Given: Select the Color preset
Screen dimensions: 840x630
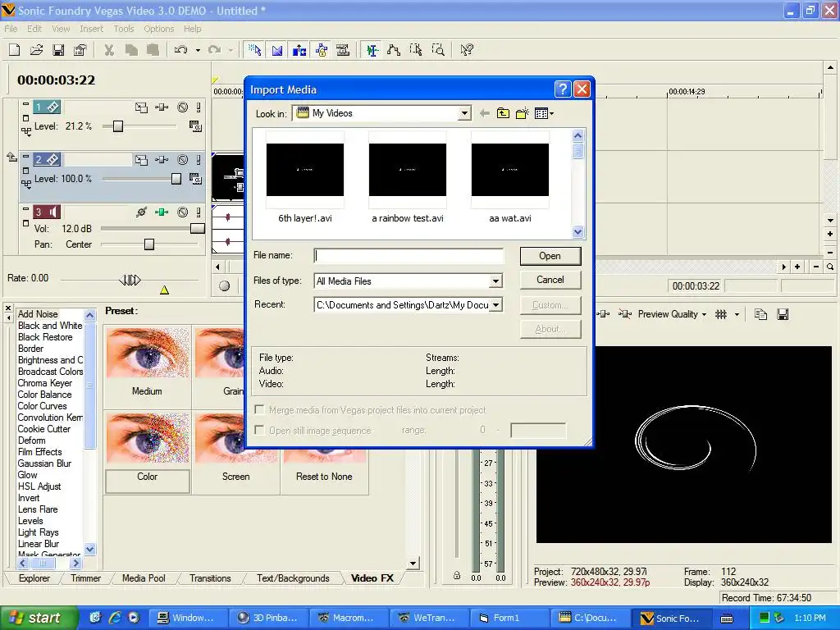Looking at the screenshot, I should coord(148,453).
